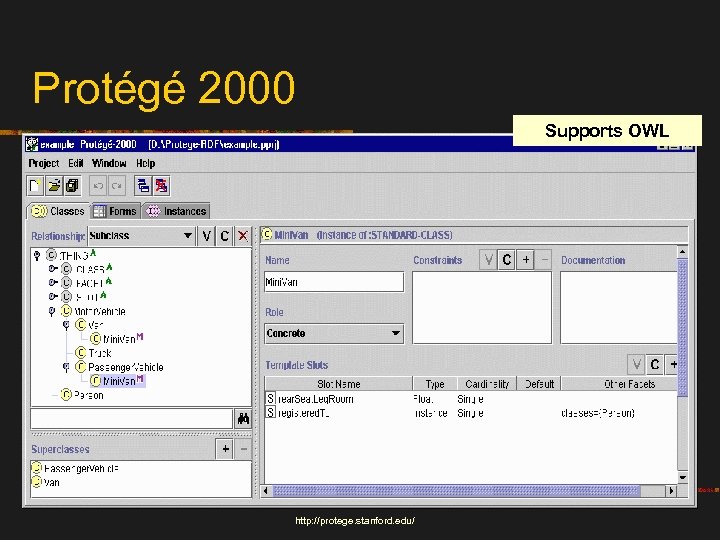Click the class icon of Truck

(80, 353)
